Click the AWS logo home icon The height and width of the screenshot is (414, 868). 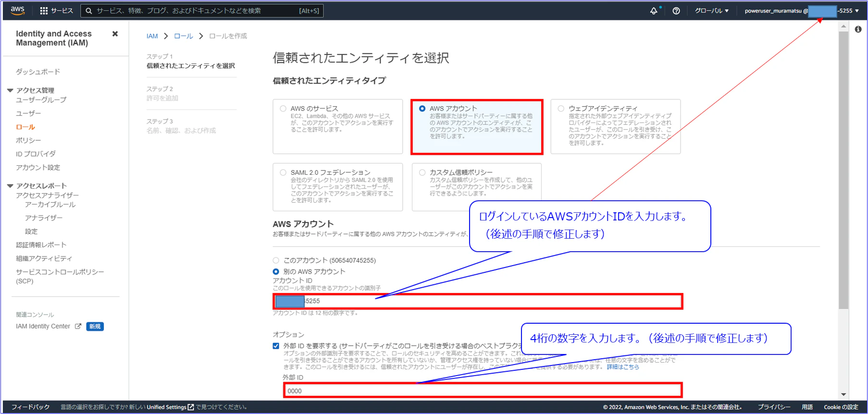click(x=18, y=11)
